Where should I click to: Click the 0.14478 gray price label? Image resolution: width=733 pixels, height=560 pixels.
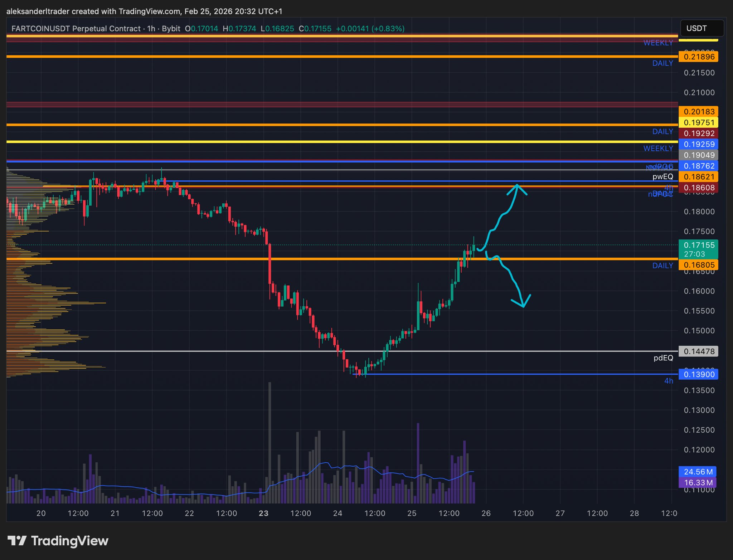point(698,351)
